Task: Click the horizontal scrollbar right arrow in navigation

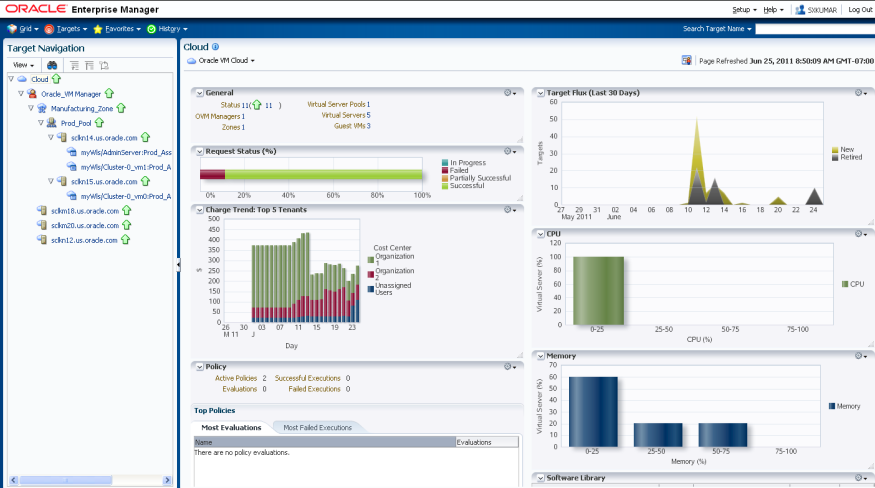Action: tap(167, 480)
